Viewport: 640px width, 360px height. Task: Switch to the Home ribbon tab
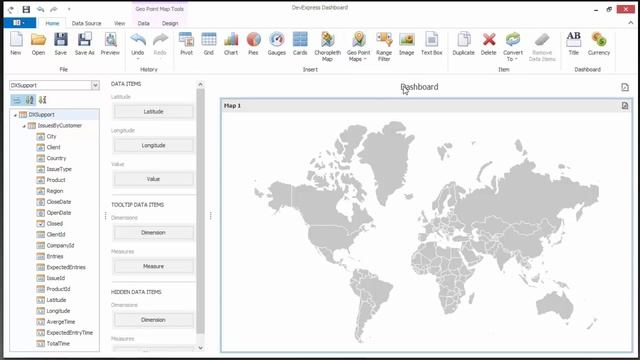(x=52, y=23)
